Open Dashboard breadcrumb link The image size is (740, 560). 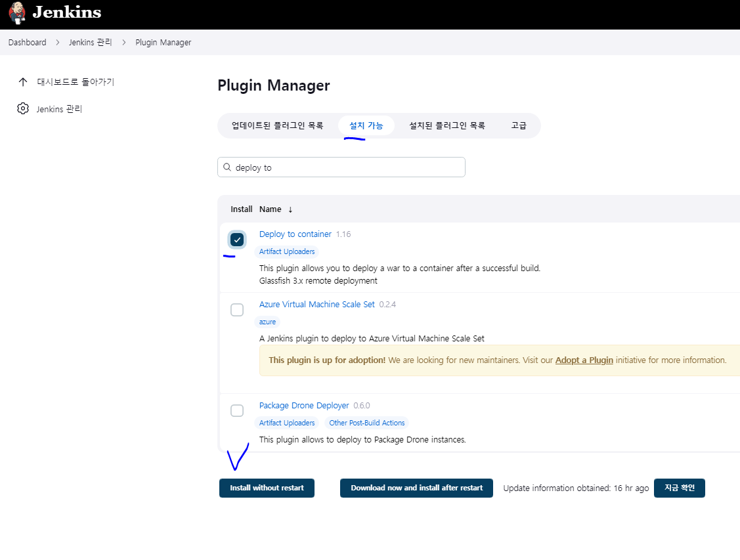(28, 43)
